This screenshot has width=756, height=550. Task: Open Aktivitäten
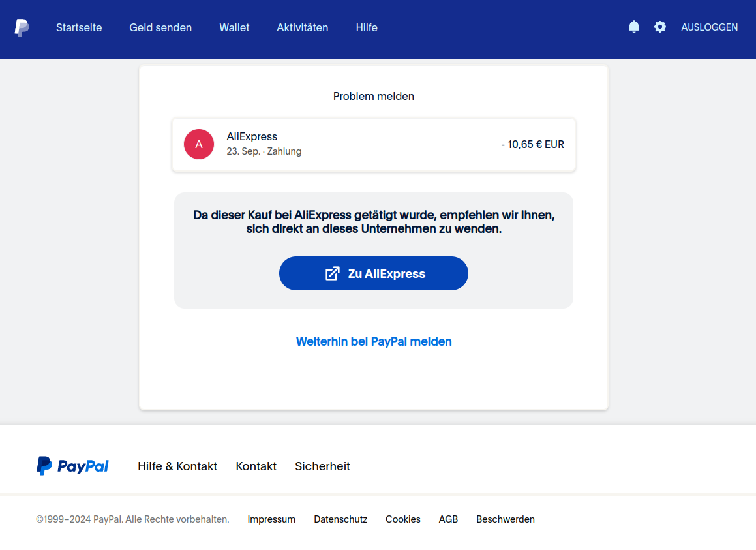point(302,27)
